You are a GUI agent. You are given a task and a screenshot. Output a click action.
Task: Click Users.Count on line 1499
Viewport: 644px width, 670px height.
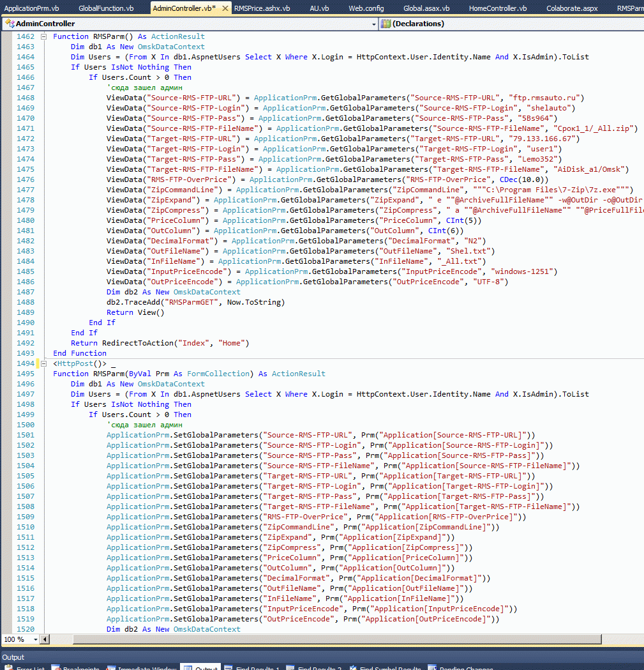[126, 415]
